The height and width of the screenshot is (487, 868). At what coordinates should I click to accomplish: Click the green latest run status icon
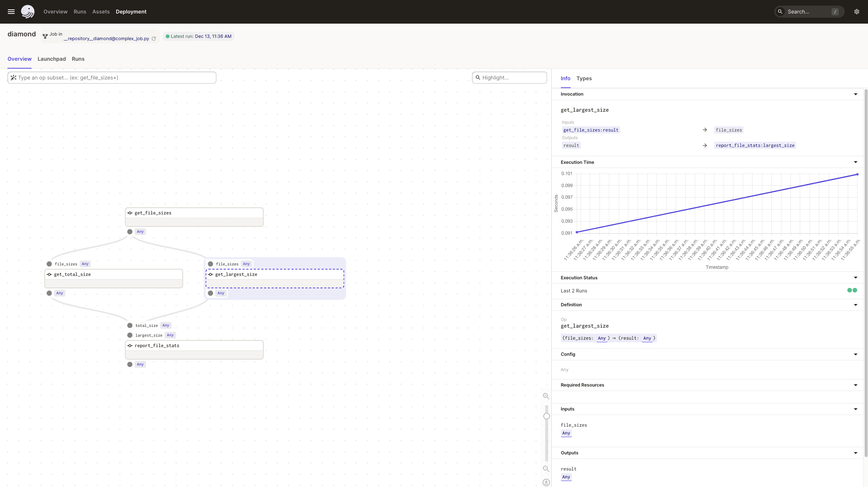(167, 36)
